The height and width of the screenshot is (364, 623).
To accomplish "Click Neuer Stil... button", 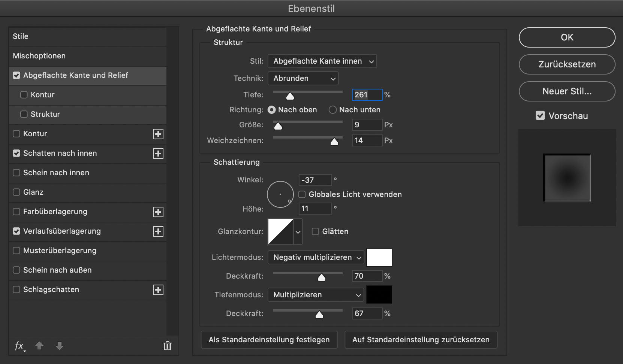I will point(567,91).
